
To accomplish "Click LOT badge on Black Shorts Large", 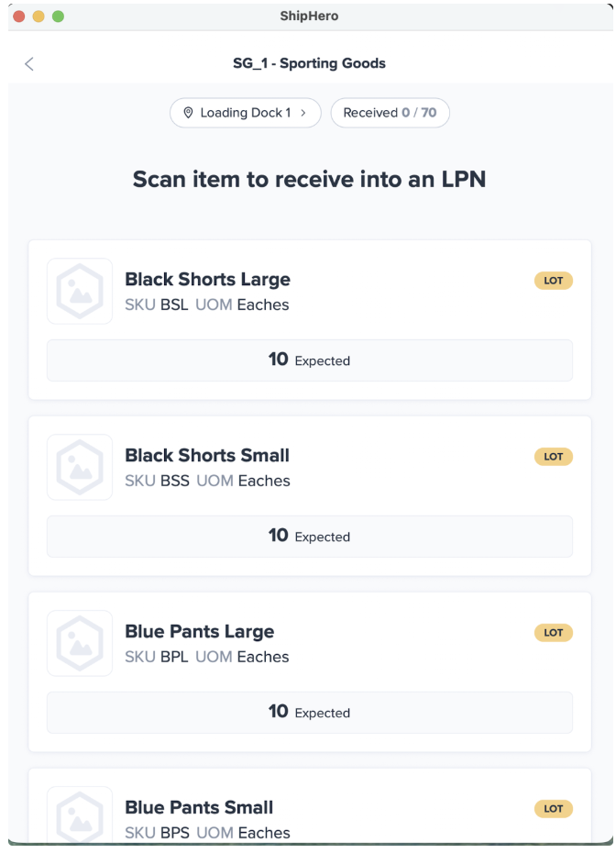I will [x=553, y=281].
